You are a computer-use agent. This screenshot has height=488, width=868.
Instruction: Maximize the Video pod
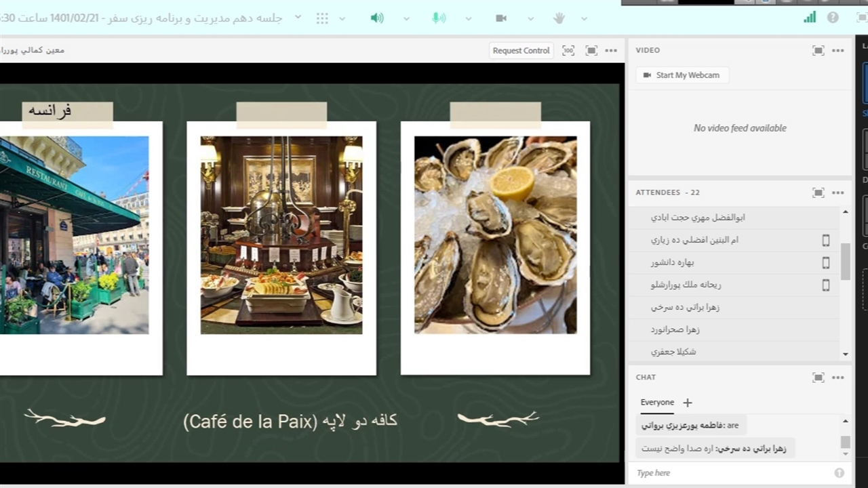[x=818, y=50]
